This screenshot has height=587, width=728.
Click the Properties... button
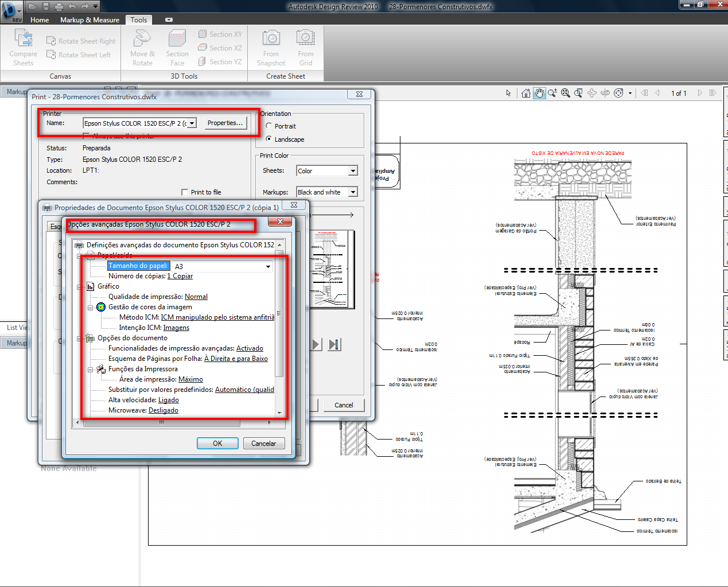(225, 123)
